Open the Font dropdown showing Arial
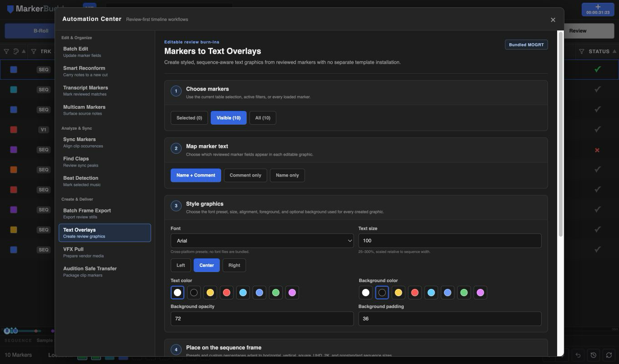The image size is (619, 364). click(262, 241)
